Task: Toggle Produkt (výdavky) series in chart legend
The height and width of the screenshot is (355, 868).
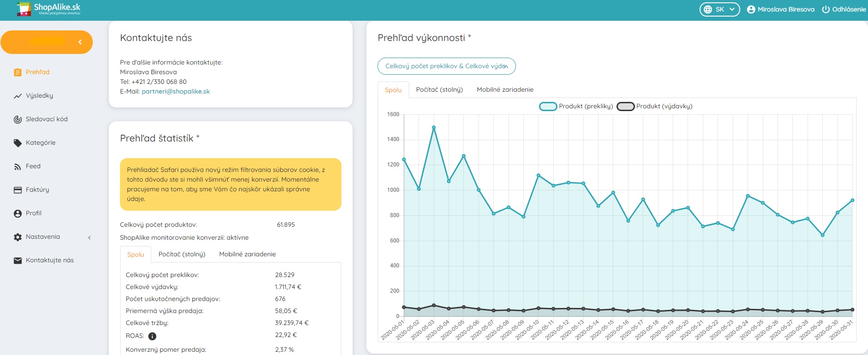Action: coord(625,106)
